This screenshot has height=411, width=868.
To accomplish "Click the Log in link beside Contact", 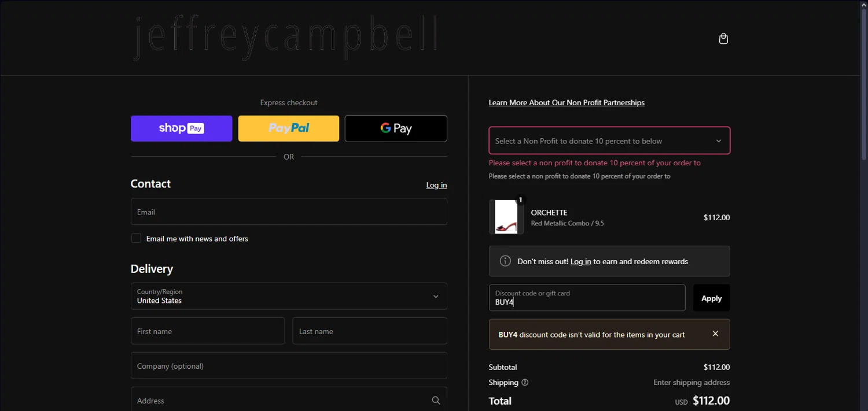I will [x=436, y=185].
